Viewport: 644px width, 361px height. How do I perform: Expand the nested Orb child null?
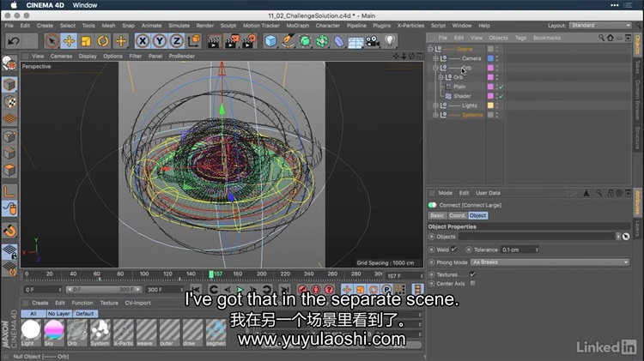click(440, 77)
